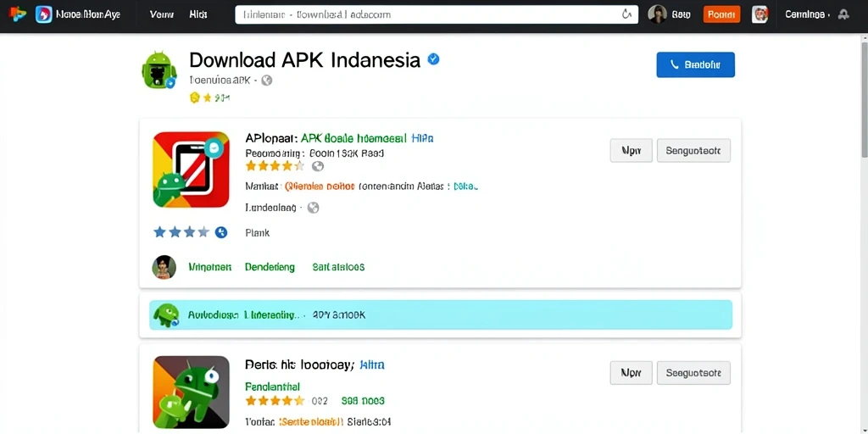
Task: Click the blue circle icon after blue stars
Action: tap(221, 232)
